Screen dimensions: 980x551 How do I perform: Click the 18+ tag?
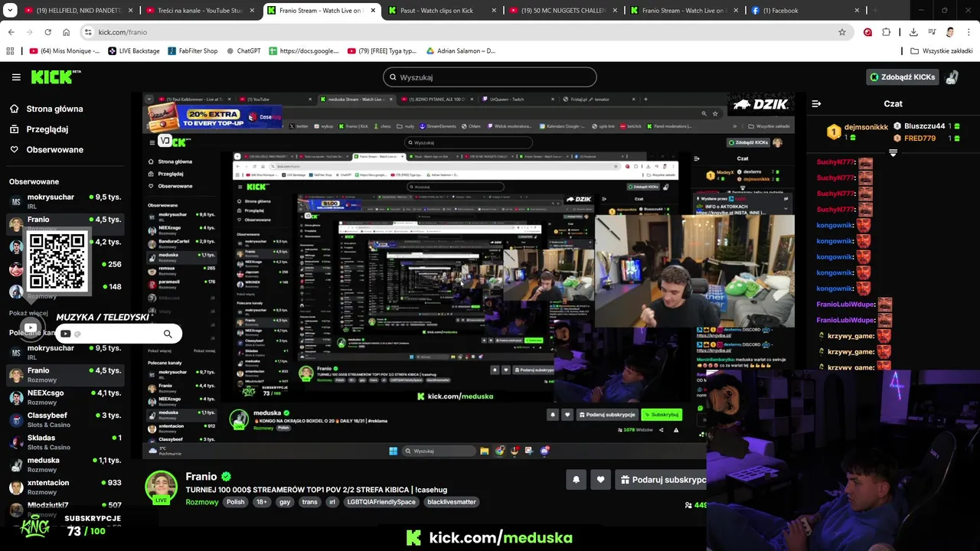tap(262, 502)
